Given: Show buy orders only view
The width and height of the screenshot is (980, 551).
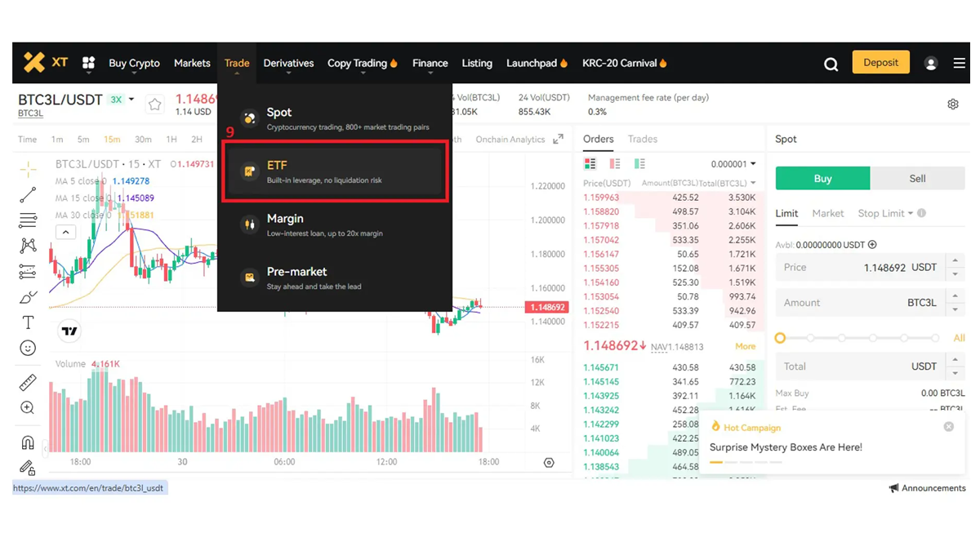Looking at the screenshot, I should tap(639, 164).
